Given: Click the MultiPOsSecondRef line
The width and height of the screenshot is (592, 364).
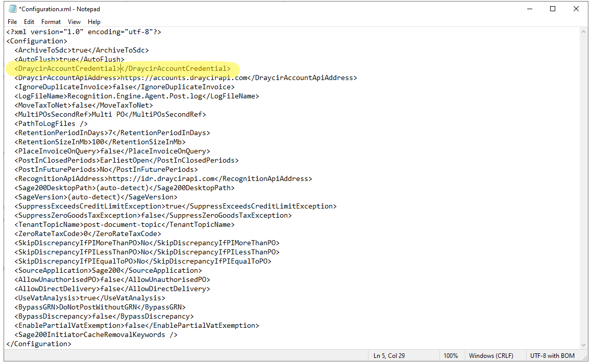Looking at the screenshot, I should (110, 114).
